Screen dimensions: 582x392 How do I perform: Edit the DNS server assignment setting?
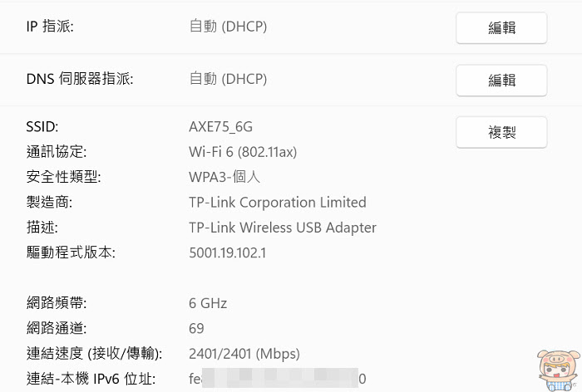click(x=501, y=80)
